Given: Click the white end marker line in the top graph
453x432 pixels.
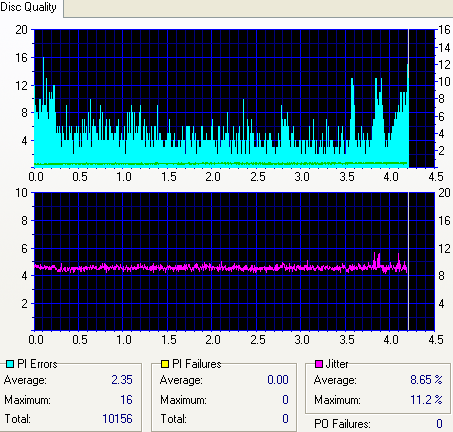Looking at the screenshot, I should [408, 98].
